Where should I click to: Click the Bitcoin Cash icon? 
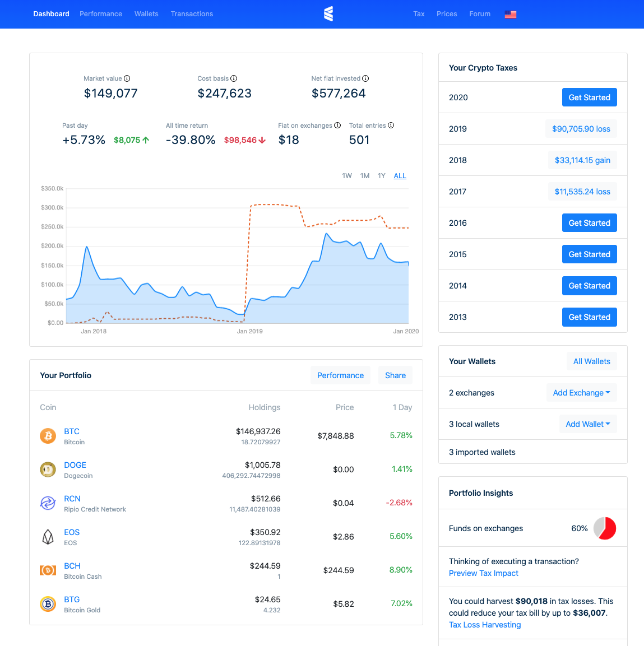point(48,570)
